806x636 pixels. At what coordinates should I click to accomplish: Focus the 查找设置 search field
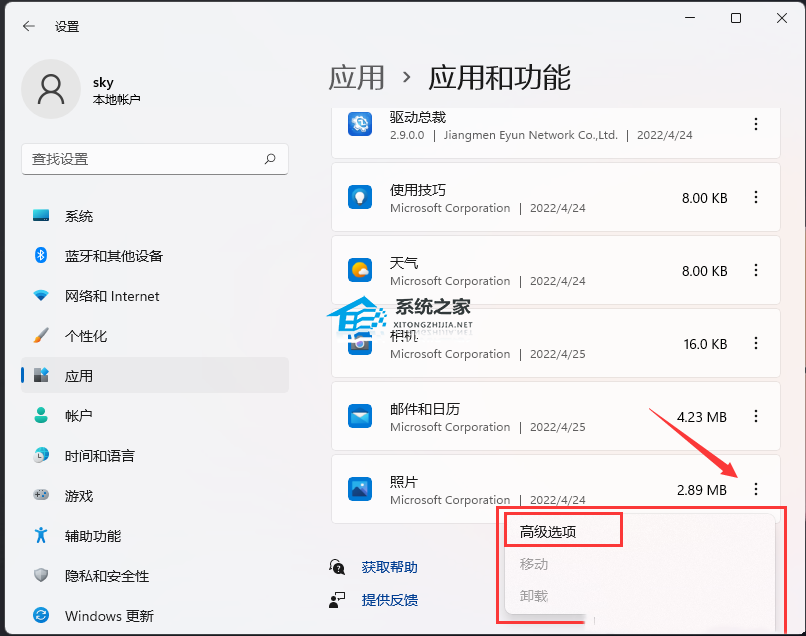155,159
